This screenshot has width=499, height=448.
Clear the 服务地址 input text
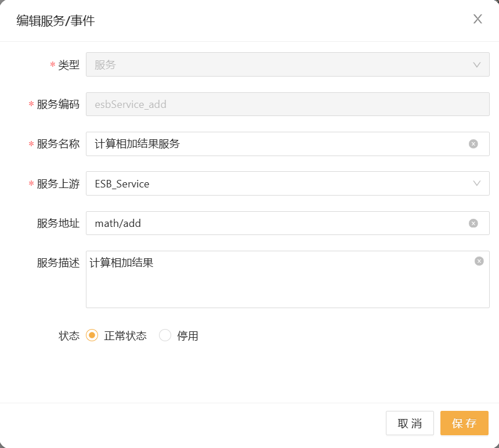pyautogui.click(x=474, y=223)
